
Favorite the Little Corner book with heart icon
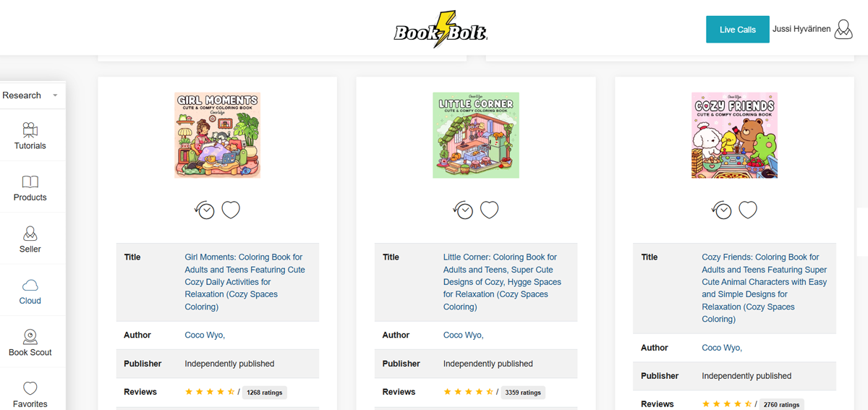pos(490,210)
